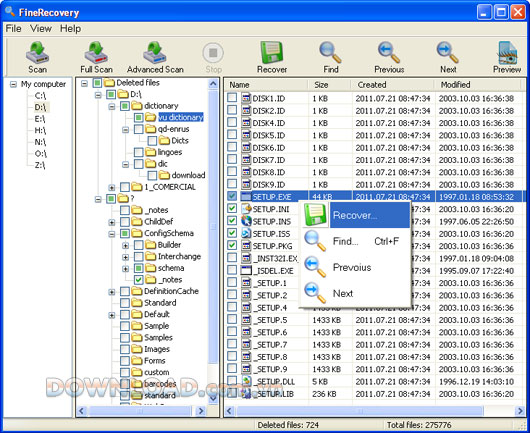The width and height of the screenshot is (530, 433).
Task: Click the file list horizontal scrollbar right arrow
Action: click(x=520, y=411)
